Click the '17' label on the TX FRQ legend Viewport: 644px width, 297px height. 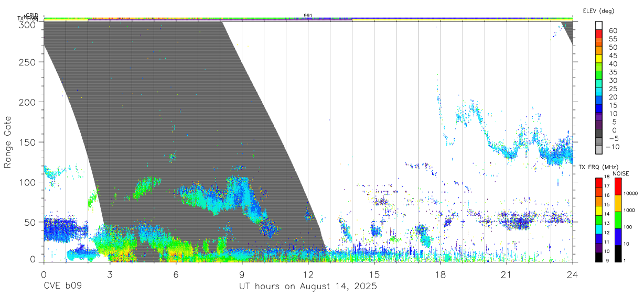(606, 185)
